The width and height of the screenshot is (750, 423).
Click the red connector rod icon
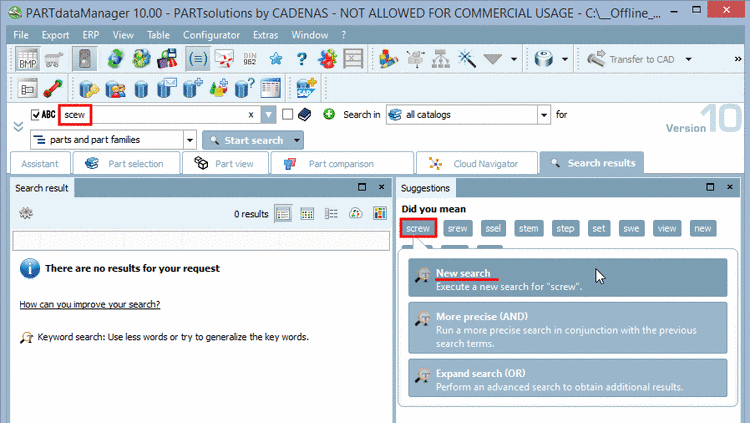click(x=53, y=89)
